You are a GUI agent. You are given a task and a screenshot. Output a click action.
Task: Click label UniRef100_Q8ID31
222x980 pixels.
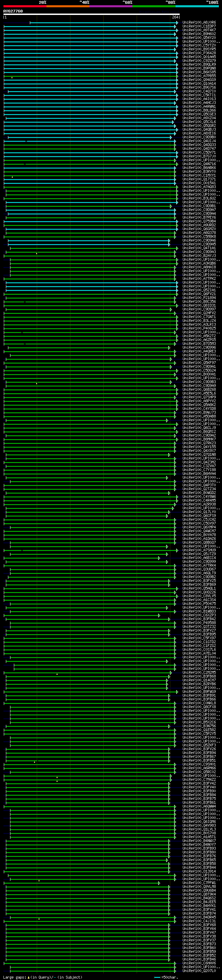click(x=199, y=306)
